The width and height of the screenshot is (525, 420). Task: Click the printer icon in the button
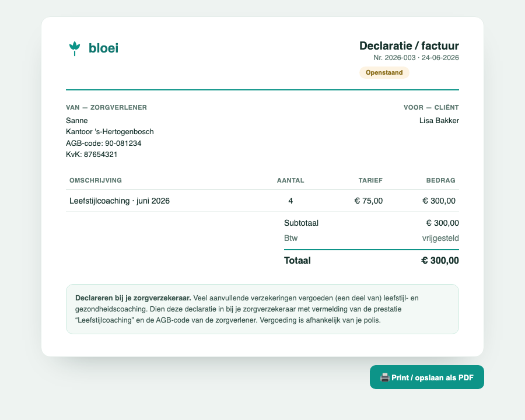(385, 377)
